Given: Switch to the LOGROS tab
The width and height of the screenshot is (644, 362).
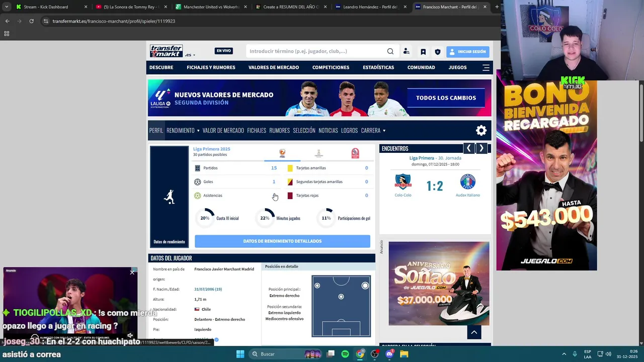Looking at the screenshot, I should [349, 130].
